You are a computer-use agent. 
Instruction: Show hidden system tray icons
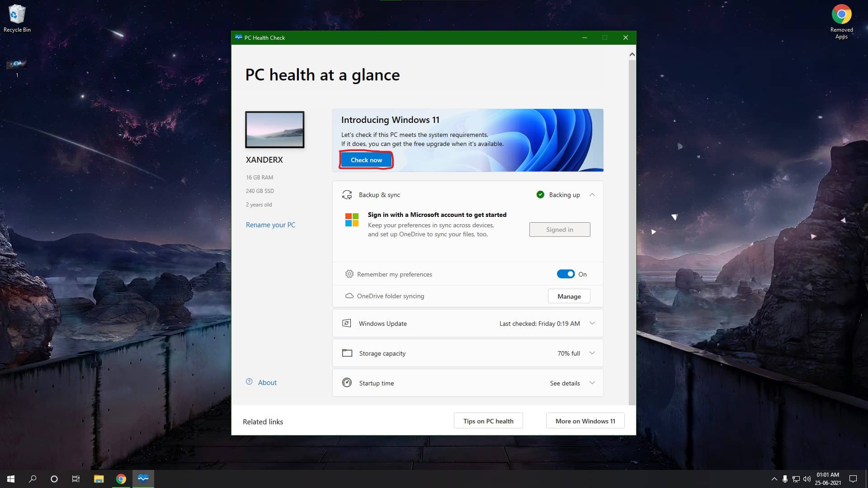click(x=774, y=479)
